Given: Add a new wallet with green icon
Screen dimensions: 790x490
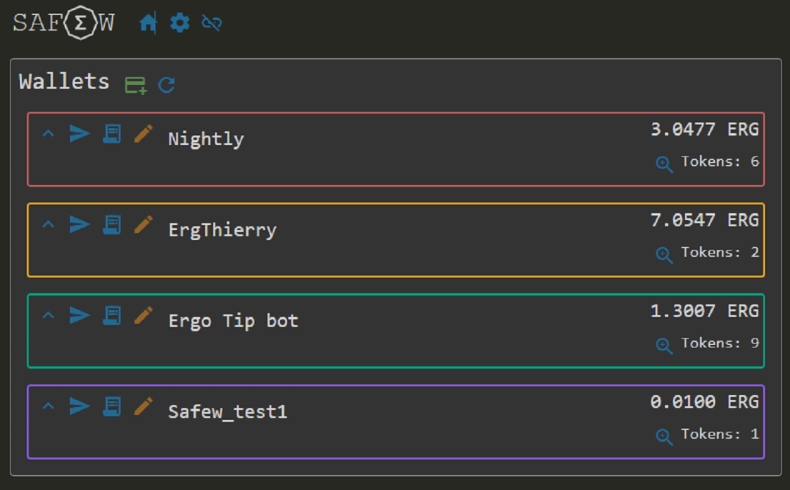Looking at the screenshot, I should [135, 85].
